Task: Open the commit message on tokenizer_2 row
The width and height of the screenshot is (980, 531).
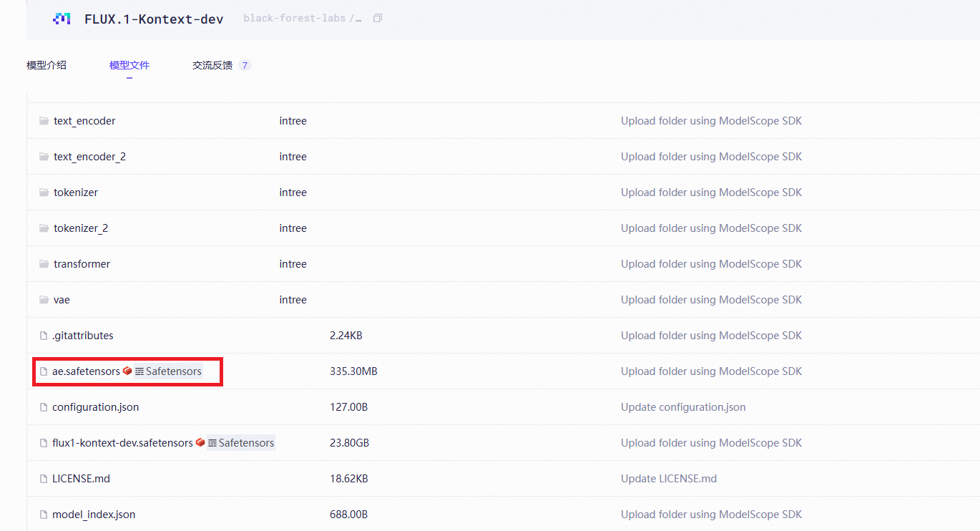Action: coord(711,228)
